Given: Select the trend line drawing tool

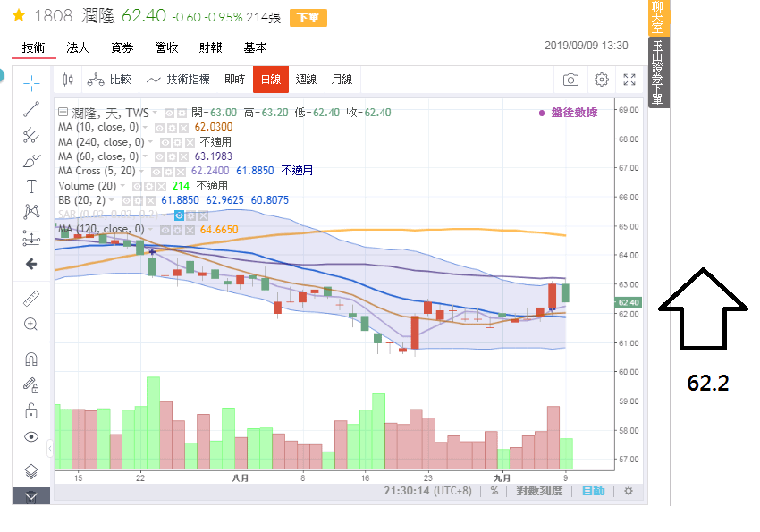Looking at the screenshot, I should 31,109.
